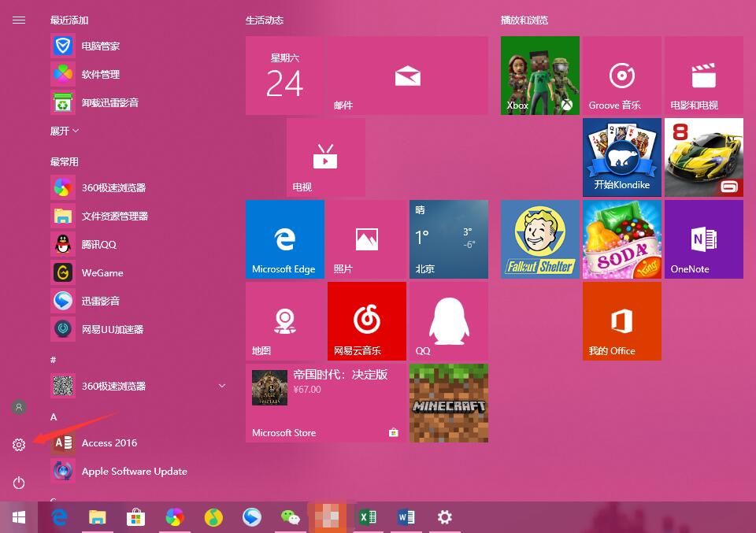756x533 pixels.
Task: Click the user account icon in Start sidebar
Action: click(18, 407)
